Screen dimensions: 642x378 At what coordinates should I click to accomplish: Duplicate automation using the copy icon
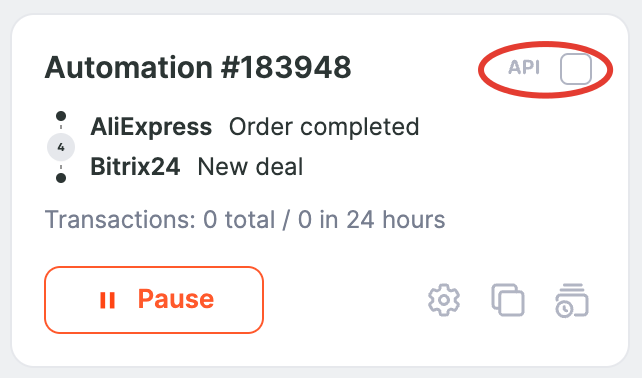pos(508,300)
